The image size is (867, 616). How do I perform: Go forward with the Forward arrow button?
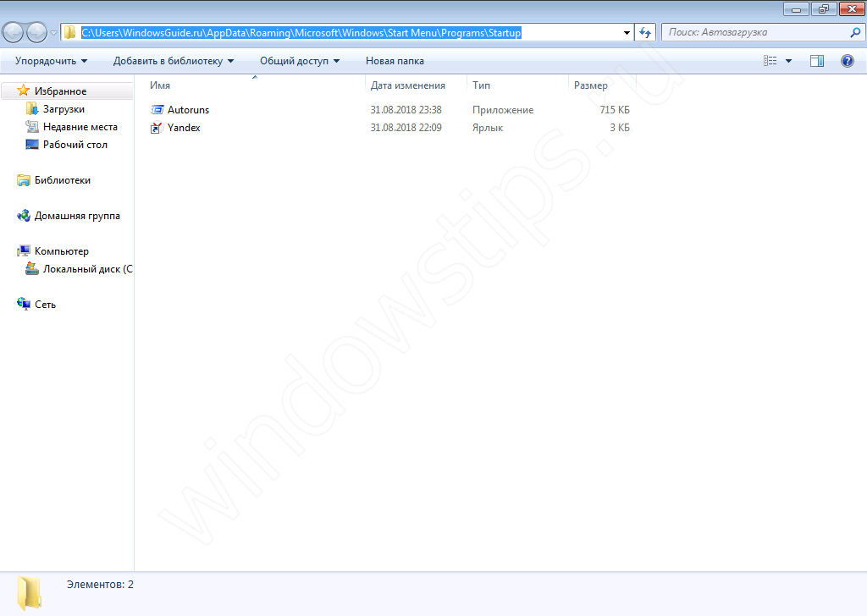click(x=36, y=33)
